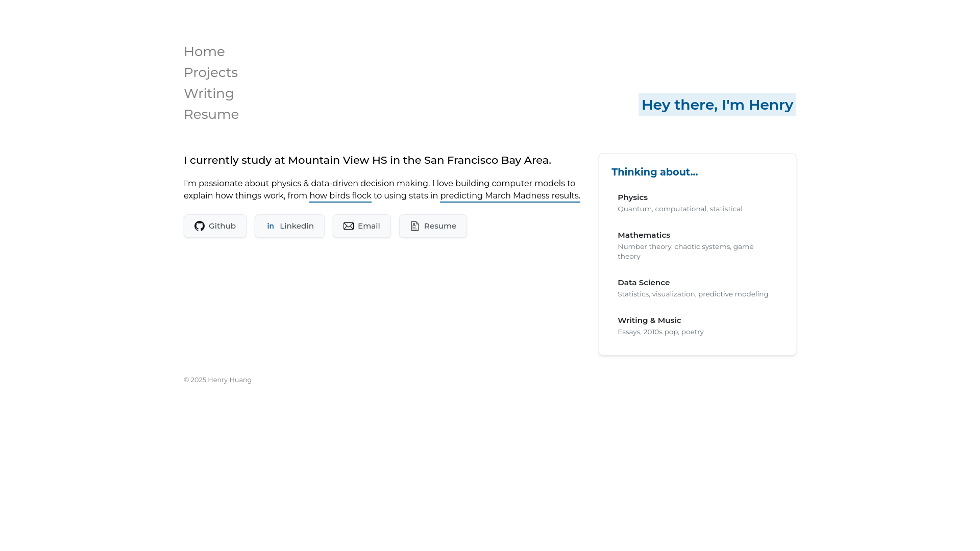This screenshot has height=551, width=980.
Task: Click 'Essays, 2010s pop, poetry' text
Action: [660, 332]
